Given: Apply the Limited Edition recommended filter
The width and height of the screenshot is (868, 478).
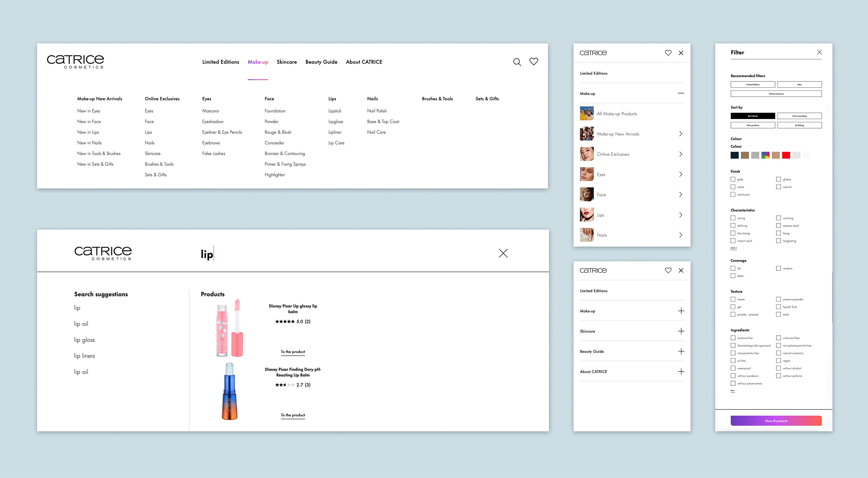Looking at the screenshot, I should pyautogui.click(x=753, y=84).
